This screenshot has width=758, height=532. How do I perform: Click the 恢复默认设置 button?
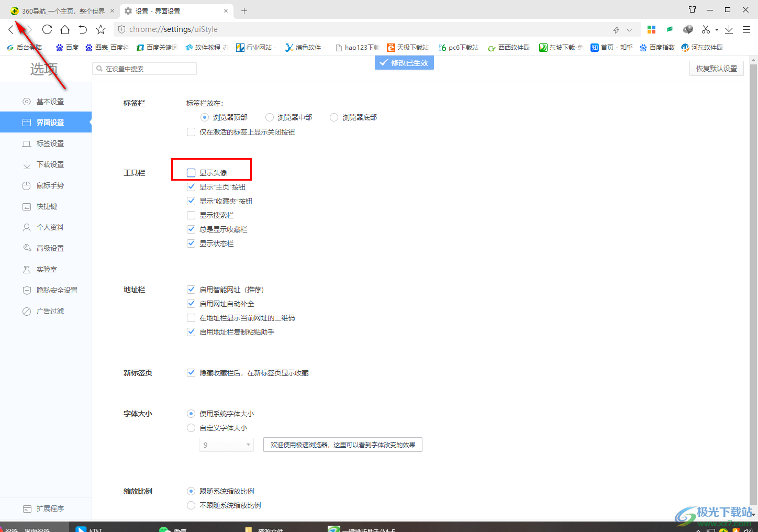(x=716, y=69)
